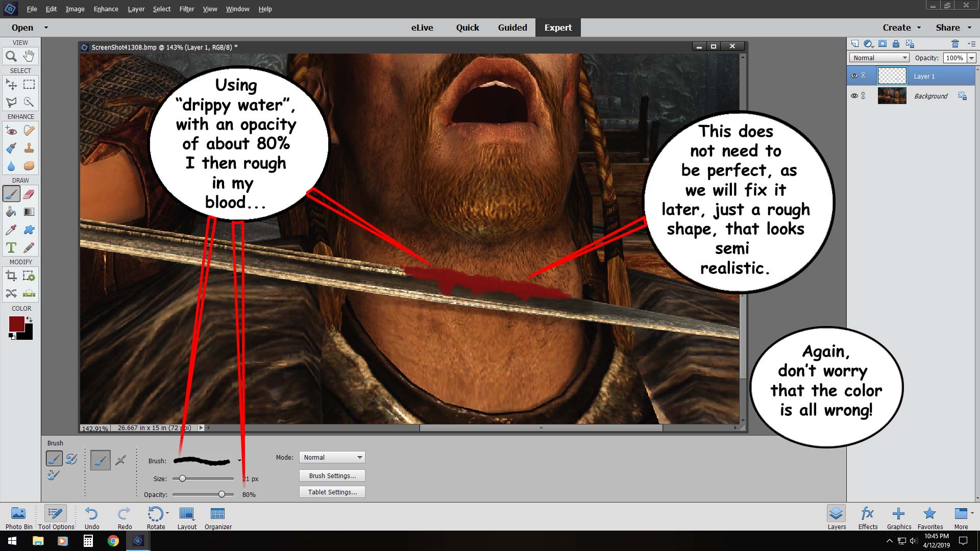The height and width of the screenshot is (551, 980).
Task: Select the Color Picker eyedropper tool
Action: pos(11,230)
